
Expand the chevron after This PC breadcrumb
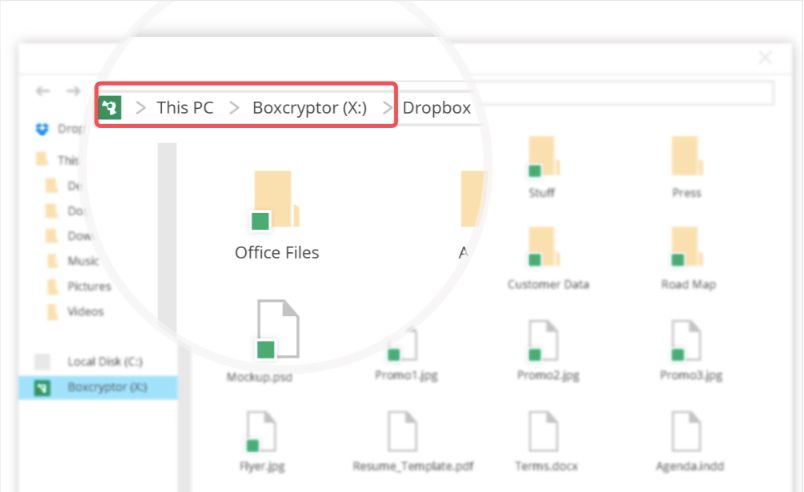click(234, 108)
